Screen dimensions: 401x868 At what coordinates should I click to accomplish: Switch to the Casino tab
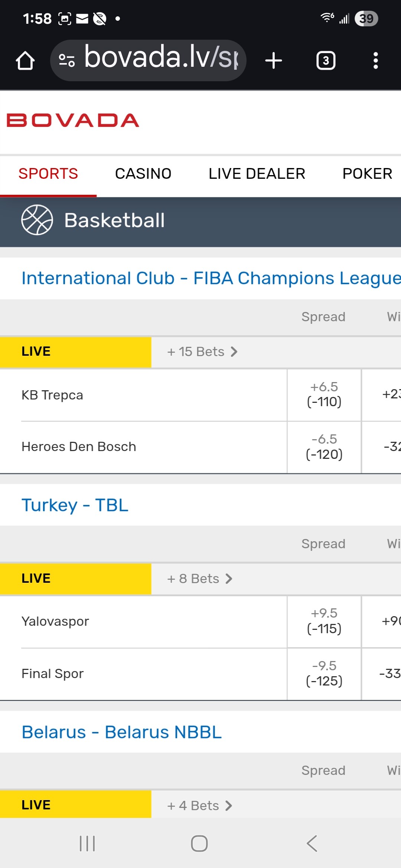click(143, 174)
